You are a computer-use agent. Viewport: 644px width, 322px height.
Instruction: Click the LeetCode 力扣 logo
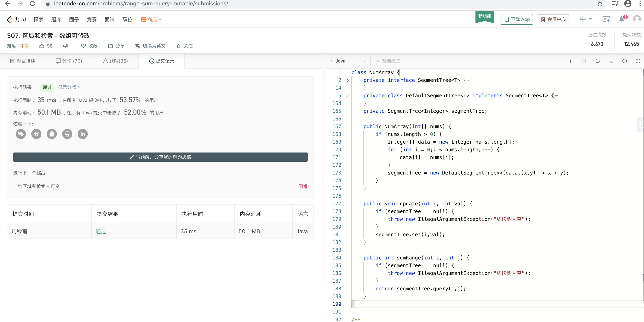tap(16, 19)
